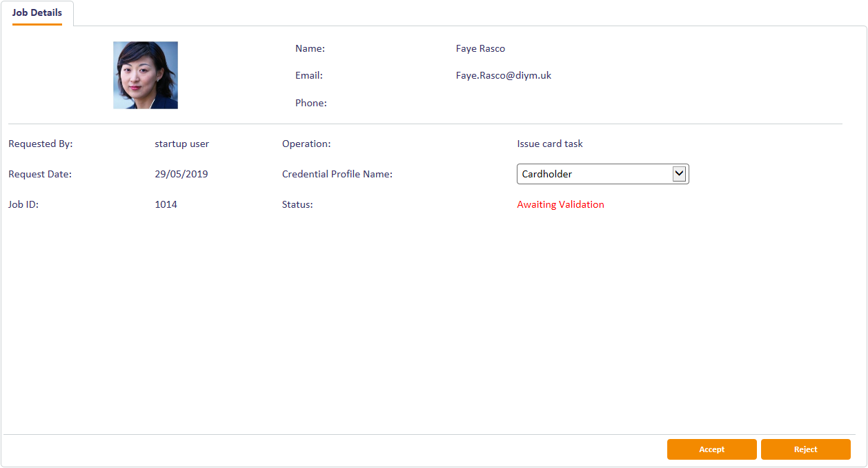Image resolution: width=868 pixels, height=468 pixels.
Task: Expand the Credential Profile Name dropdown
Action: [679, 174]
